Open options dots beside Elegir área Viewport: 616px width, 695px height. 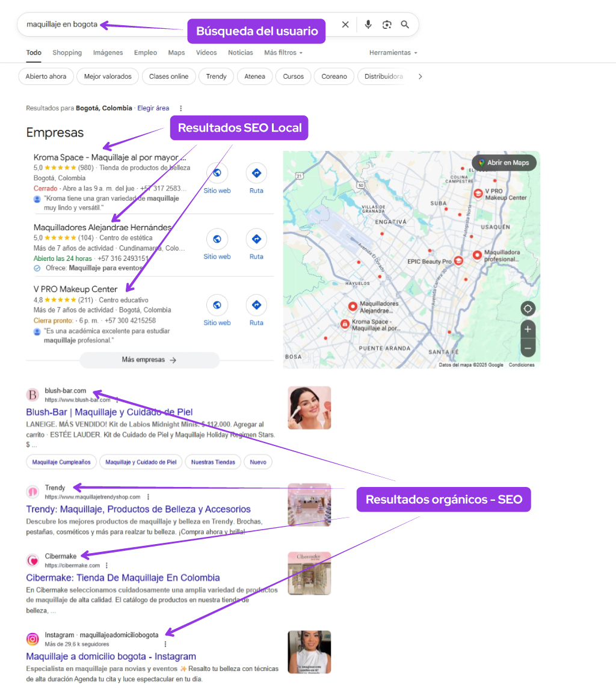(180, 108)
